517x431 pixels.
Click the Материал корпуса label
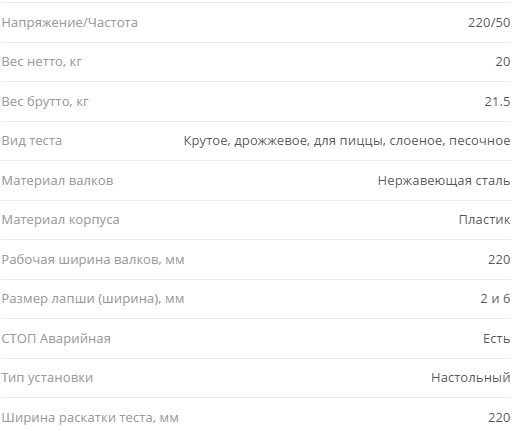pyautogui.click(x=60, y=220)
